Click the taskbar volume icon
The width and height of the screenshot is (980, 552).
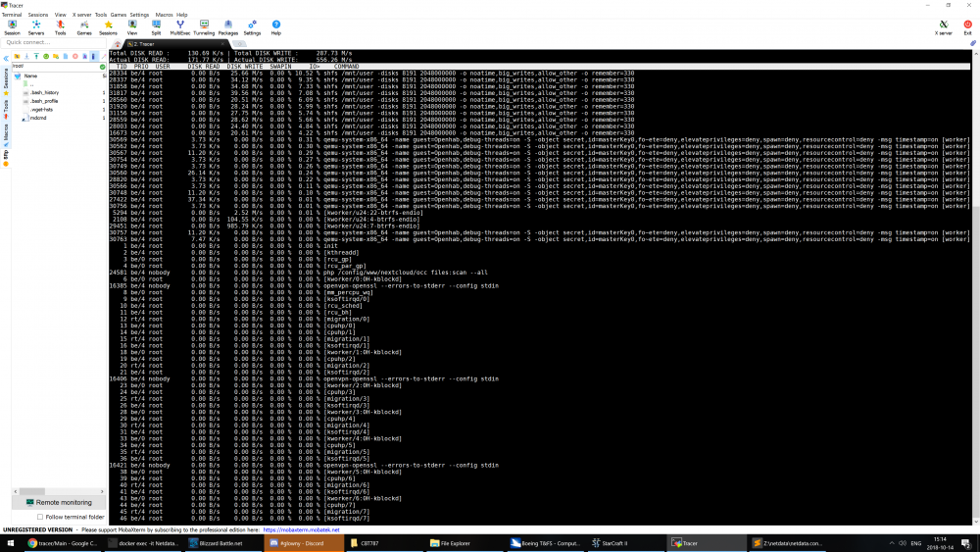[903, 543]
